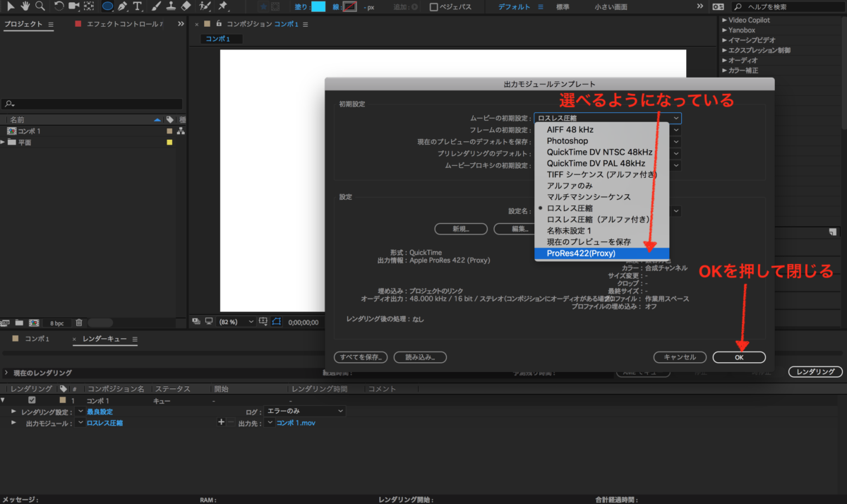Viewport: 847px width, 504px height.
Task: Click OK to close the dialog
Action: 739,357
